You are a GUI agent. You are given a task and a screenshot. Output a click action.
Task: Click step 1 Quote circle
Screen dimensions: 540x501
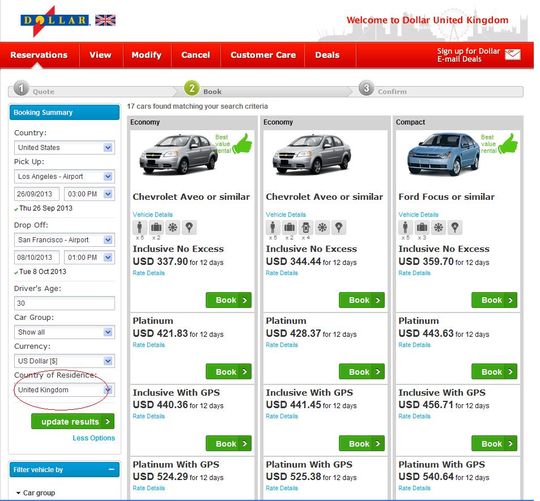pyautogui.click(x=21, y=88)
